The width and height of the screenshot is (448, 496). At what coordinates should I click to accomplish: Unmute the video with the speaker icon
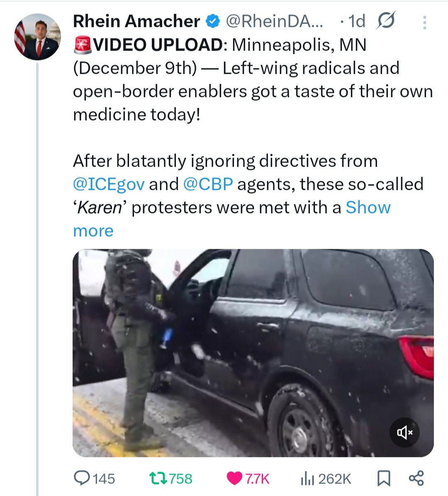[404, 433]
